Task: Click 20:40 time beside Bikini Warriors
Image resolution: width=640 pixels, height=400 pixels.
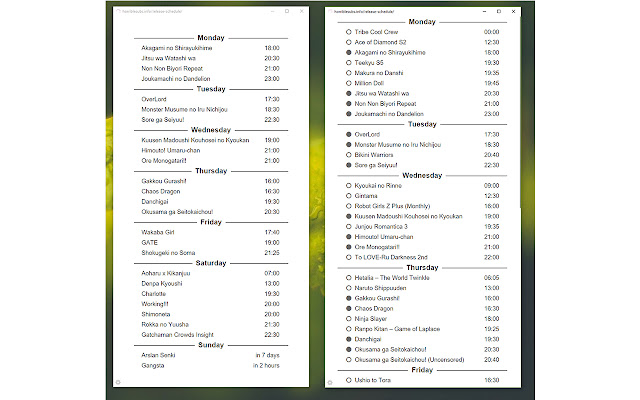Action: (x=491, y=155)
